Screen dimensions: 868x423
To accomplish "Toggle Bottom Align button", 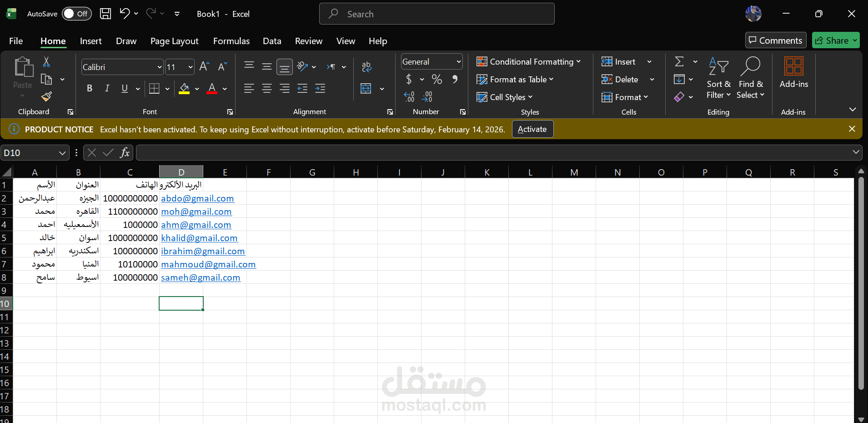I will click(285, 67).
